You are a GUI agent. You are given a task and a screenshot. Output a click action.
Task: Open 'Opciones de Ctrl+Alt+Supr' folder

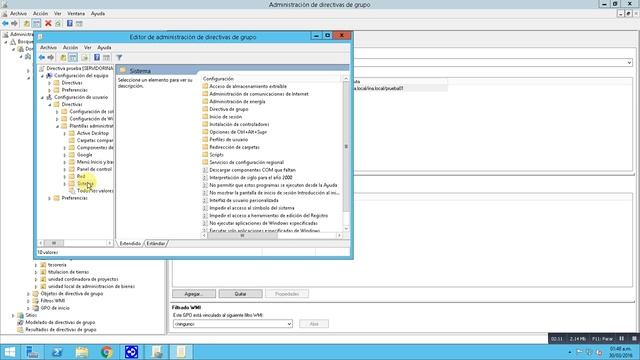coord(238,132)
